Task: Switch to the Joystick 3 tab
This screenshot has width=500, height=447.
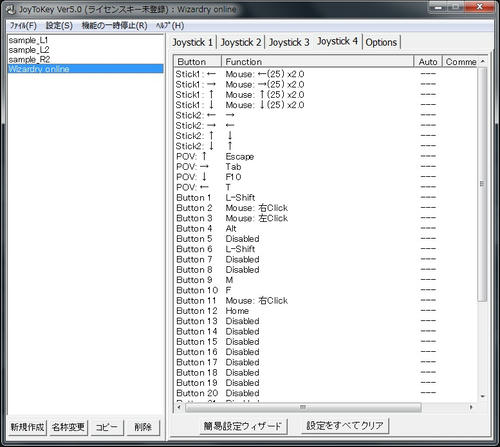Action: (289, 42)
